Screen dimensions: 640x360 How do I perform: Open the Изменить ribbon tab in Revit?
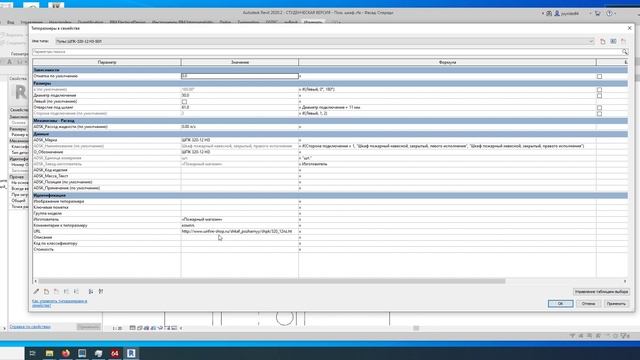(x=313, y=22)
